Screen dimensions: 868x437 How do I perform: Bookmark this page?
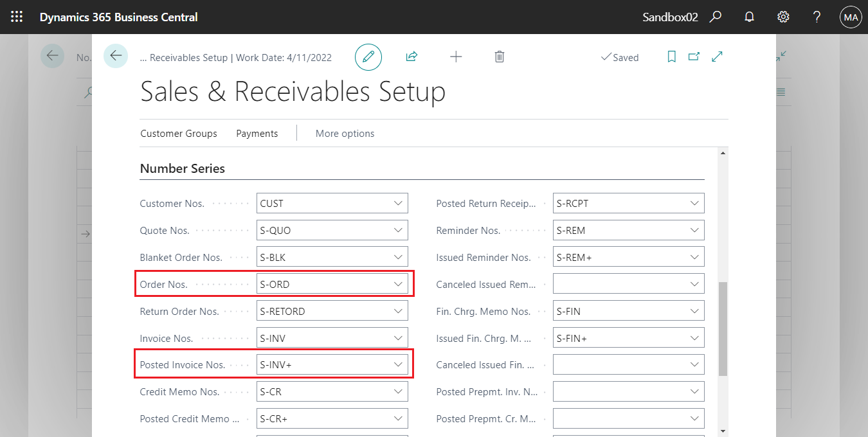671,57
